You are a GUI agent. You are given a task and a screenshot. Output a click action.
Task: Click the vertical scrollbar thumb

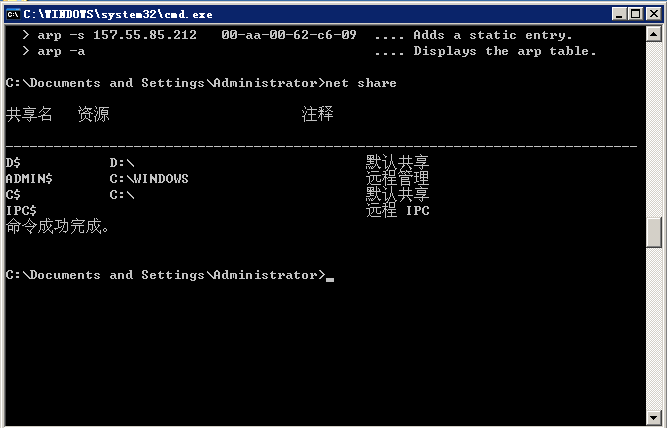[654, 232]
